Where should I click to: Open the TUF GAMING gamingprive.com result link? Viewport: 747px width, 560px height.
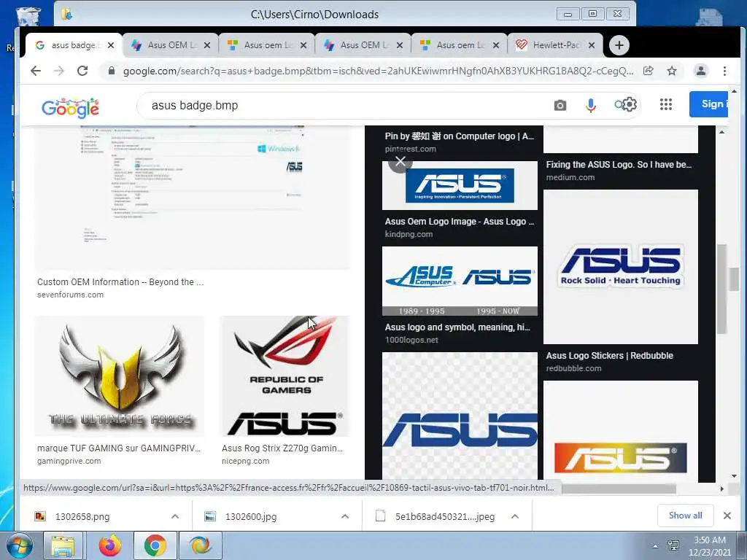point(119,448)
